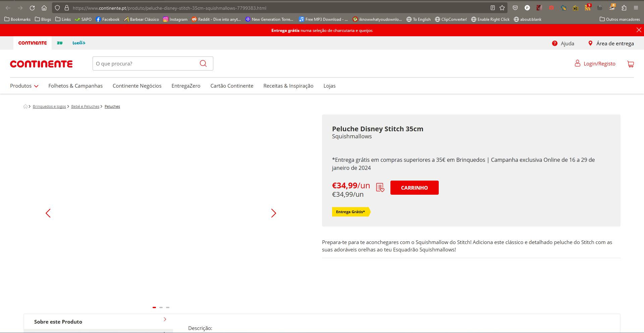644x333 pixels.
Task: Show previous product image
Action: [48, 213]
